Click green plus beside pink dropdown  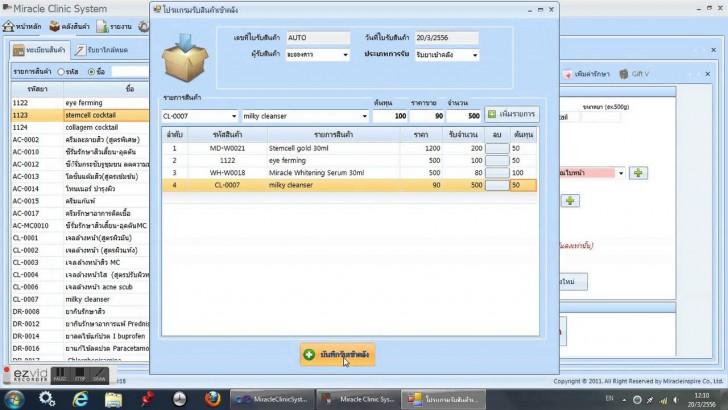638,173
